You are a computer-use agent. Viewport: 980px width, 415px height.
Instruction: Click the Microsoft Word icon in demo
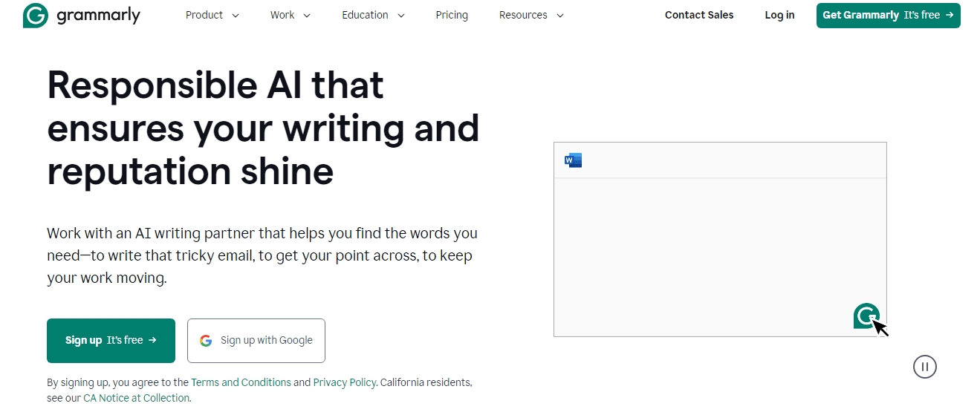[573, 160]
